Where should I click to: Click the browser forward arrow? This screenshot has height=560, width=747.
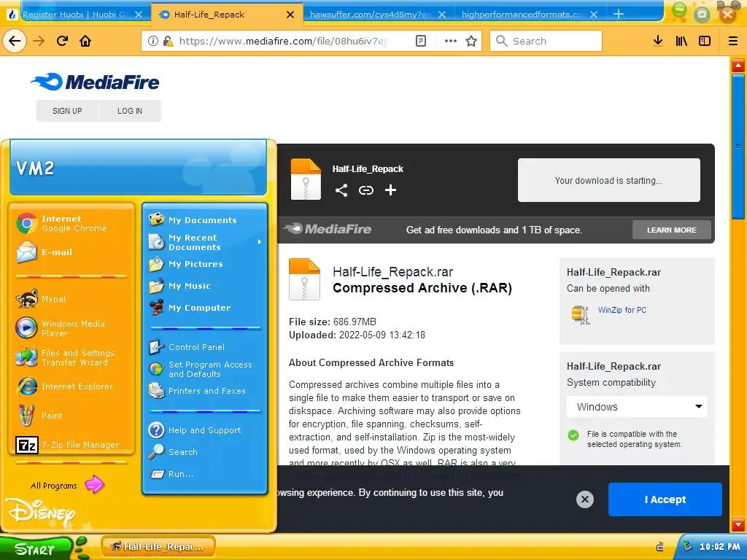coord(39,41)
